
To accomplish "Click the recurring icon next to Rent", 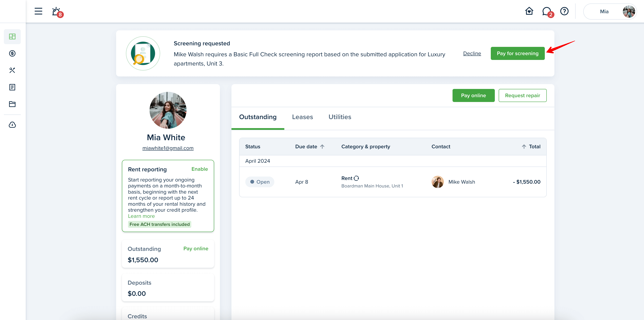I will pos(356,178).
